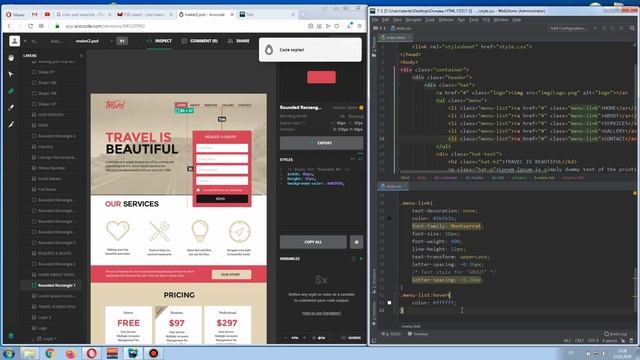Open the how to use variables link
This screenshot has width=640, height=360.
322,313
